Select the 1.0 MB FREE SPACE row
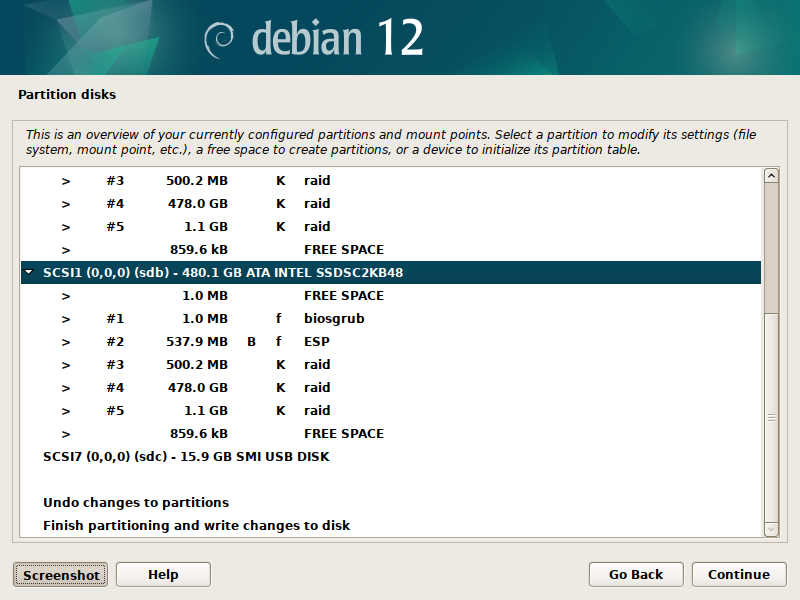This screenshot has width=800, height=600. [x=343, y=295]
